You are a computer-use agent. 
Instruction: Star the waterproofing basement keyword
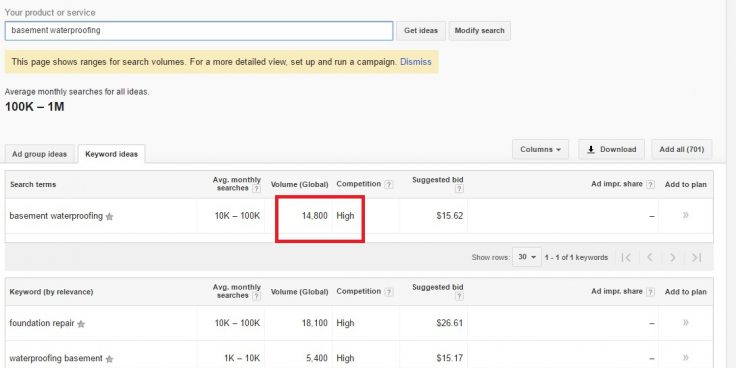click(109, 359)
